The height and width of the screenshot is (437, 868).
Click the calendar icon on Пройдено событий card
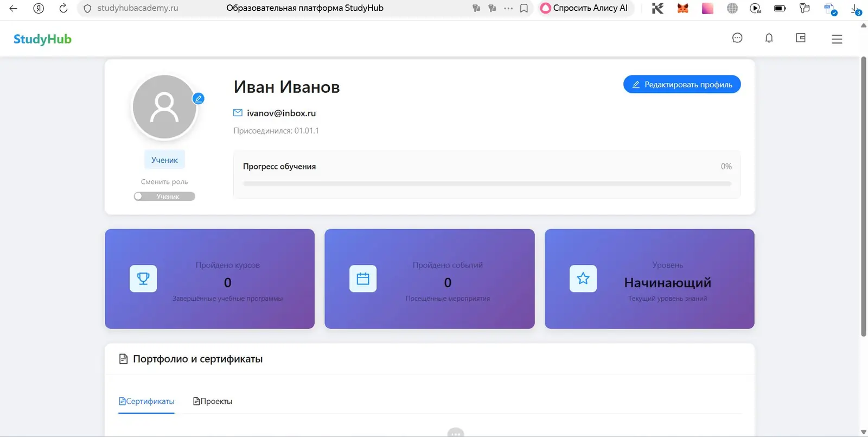click(x=363, y=278)
